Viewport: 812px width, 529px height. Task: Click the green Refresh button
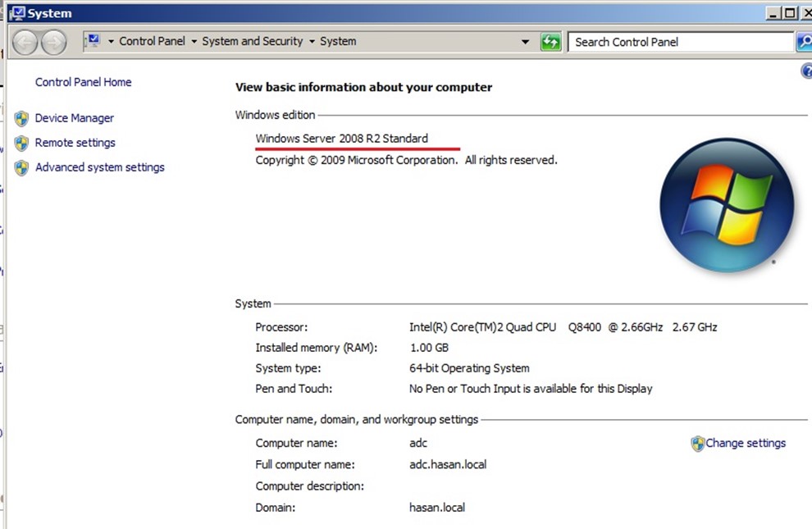point(550,41)
